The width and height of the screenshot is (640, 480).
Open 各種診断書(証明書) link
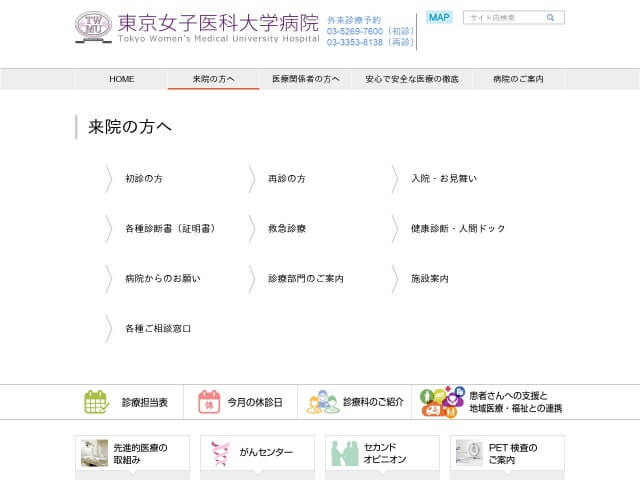[x=171, y=228]
